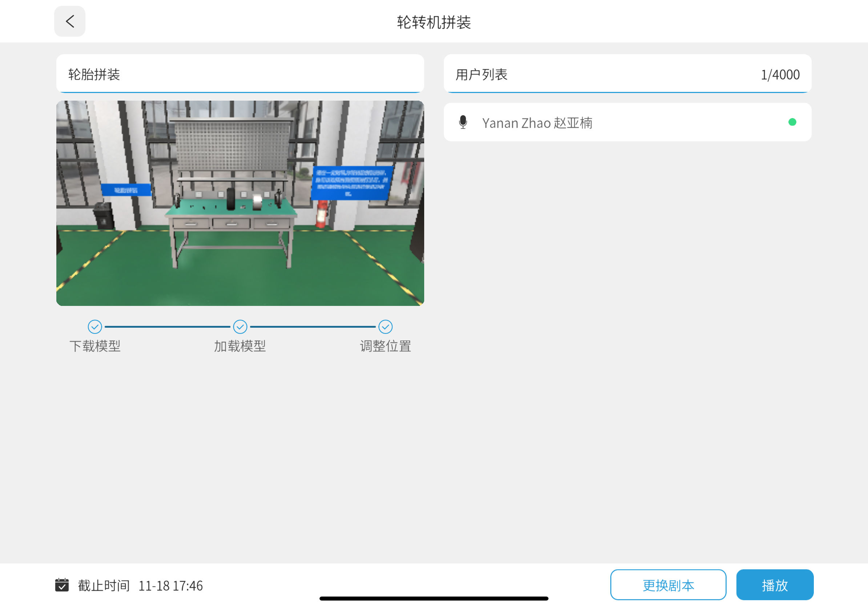Image resolution: width=868 pixels, height=606 pixels.
Task: Click the deadline time 11-18 17:46
Action: (170, 586)
